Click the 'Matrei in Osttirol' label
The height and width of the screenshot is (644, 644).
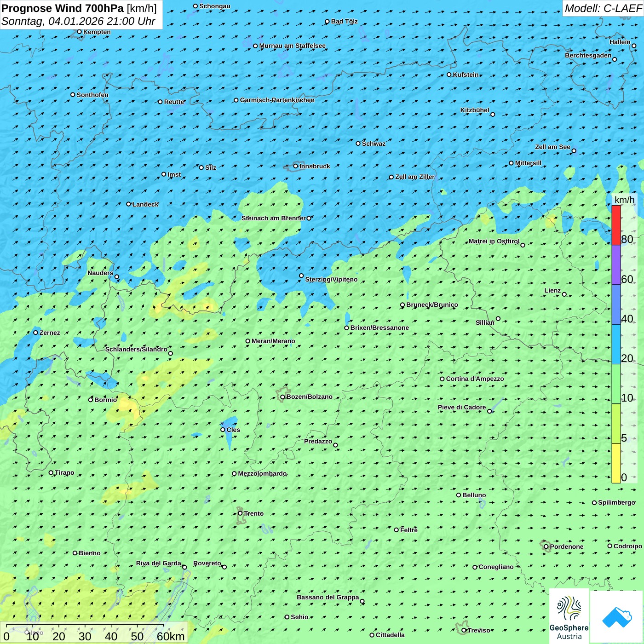click(494, 241)
